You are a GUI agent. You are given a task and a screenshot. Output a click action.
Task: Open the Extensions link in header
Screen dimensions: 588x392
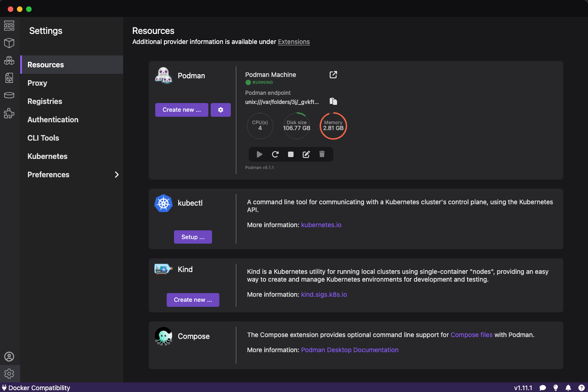click(294, 42)
